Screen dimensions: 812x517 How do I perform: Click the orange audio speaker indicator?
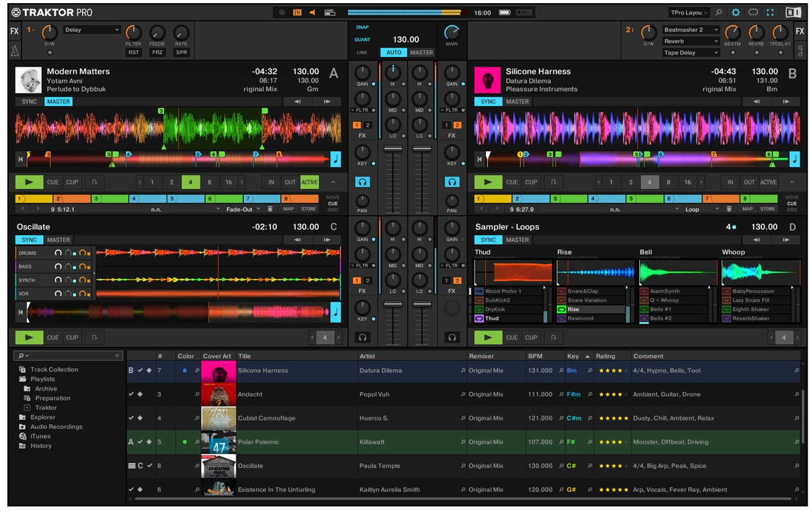point(313,12)
